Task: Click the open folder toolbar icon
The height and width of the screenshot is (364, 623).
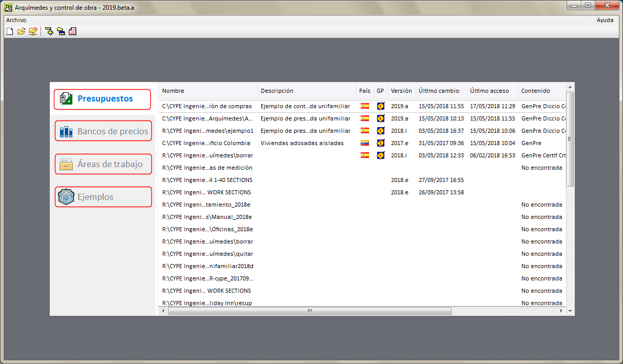Action: click(21, 32)
